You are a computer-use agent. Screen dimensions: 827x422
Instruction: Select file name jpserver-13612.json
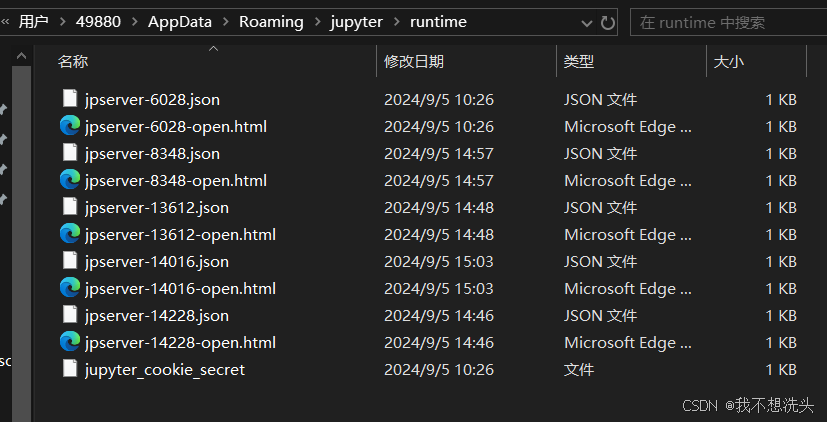click(157, 207)
